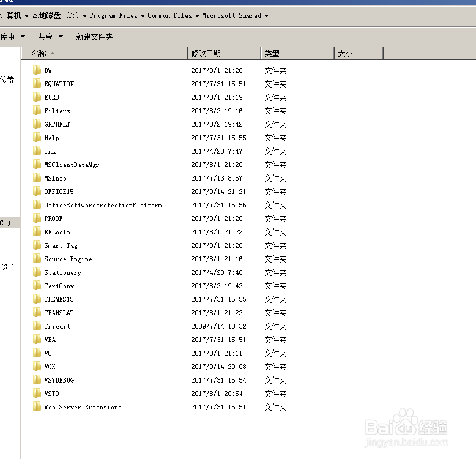Screen dimensions: 476x459
Task: Select the MSClientDataMgr folder name
Action: [72, 165]
